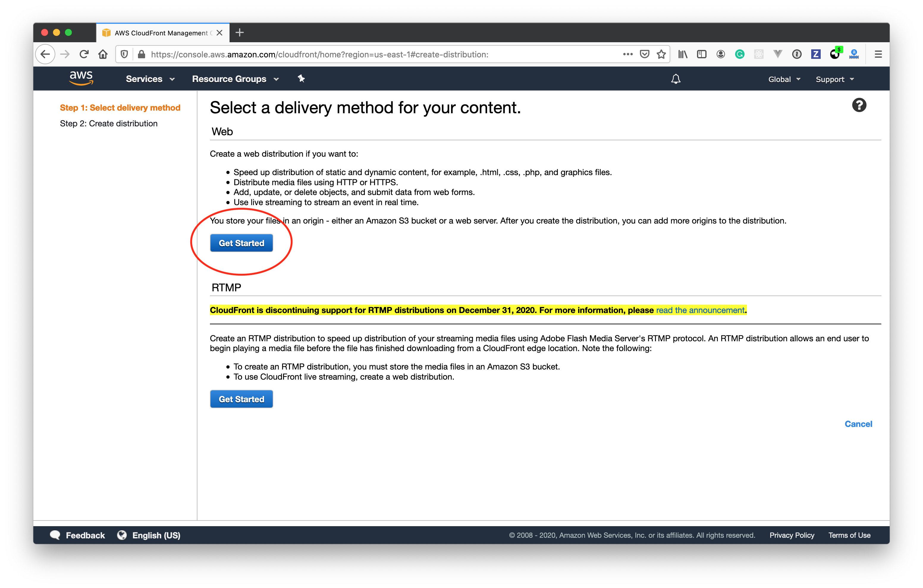The width and height of the screenshot is (923, 588).
Task: Click the Global region selector dropdown
Action: pos(782,79)
